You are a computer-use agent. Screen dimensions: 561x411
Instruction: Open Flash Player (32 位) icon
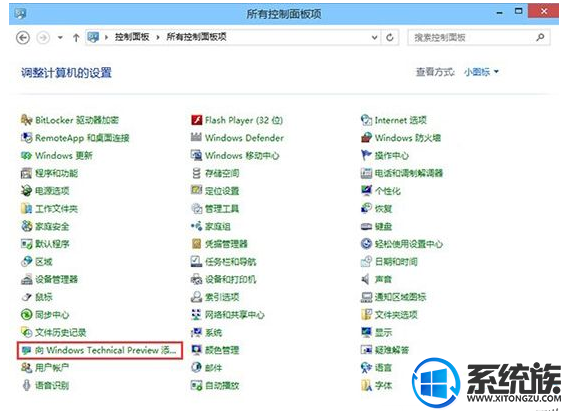[197, 120]
